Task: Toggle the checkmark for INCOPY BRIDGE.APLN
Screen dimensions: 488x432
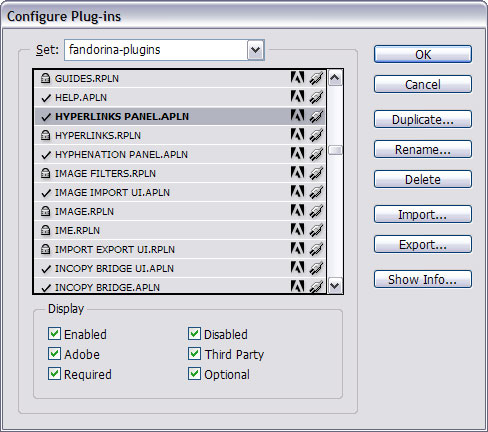Action: click(x=46, y=288)
